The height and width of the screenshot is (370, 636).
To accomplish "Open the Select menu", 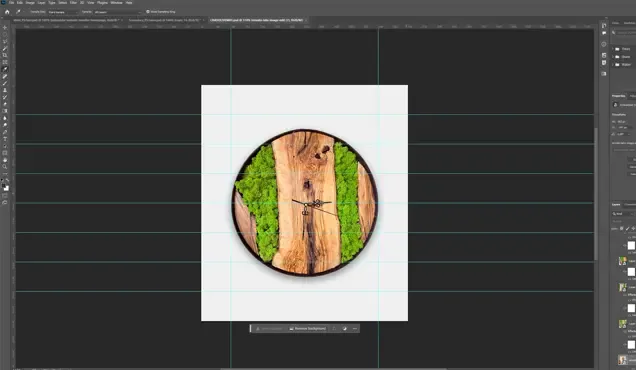I will (x=62, y=2).
